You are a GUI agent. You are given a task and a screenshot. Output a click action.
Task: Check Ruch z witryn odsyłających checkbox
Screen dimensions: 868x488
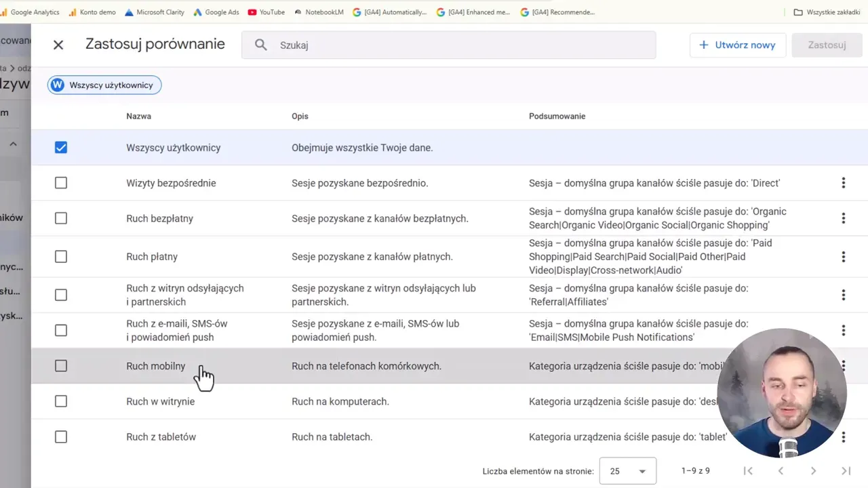click(x=61, y=295)
